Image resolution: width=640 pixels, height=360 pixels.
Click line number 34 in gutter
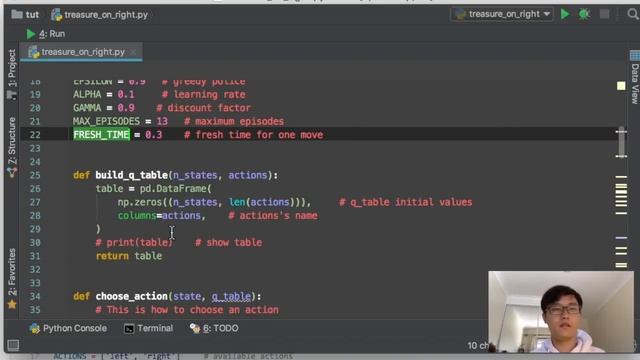35,296
